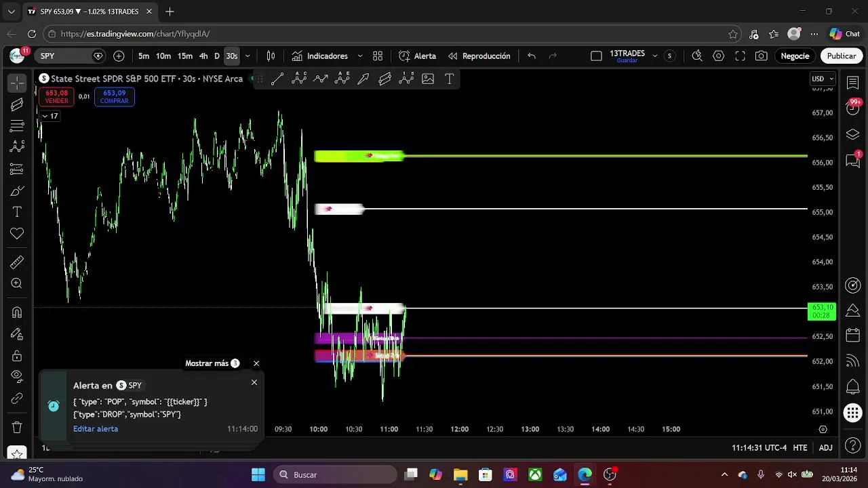This screenshot has width=868, height=488.
Task: Select the 15m timeframe
Action: tap(185, 56)
